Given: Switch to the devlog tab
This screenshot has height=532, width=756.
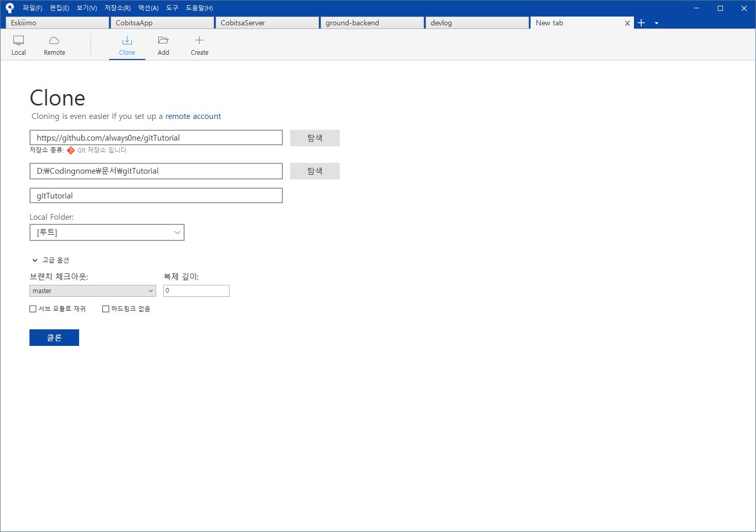Looking at the screenshot, I should click(477, 23).
